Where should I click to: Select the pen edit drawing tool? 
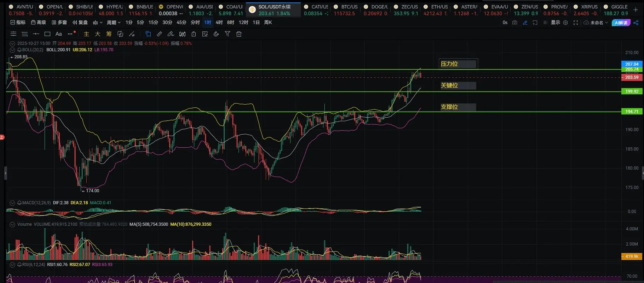click(171, 34)
